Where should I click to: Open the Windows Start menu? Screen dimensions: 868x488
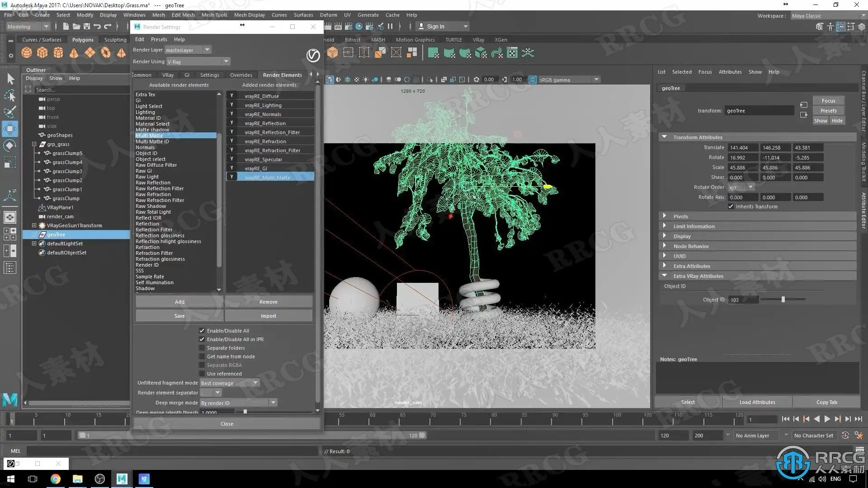coord(11,479)
